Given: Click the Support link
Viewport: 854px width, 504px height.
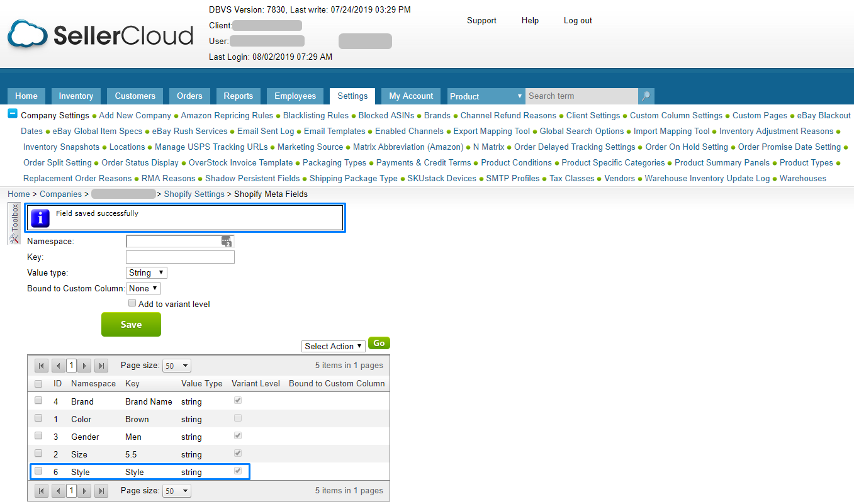Looking at the screenshot, I should click(x=481, y=21).
